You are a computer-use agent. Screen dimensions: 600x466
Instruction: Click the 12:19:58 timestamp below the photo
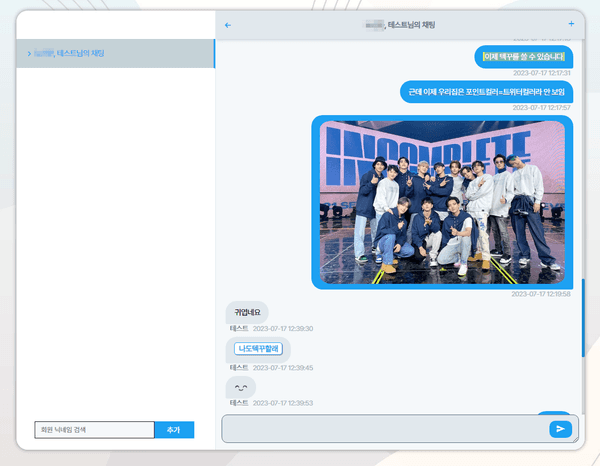click(540, 294)
